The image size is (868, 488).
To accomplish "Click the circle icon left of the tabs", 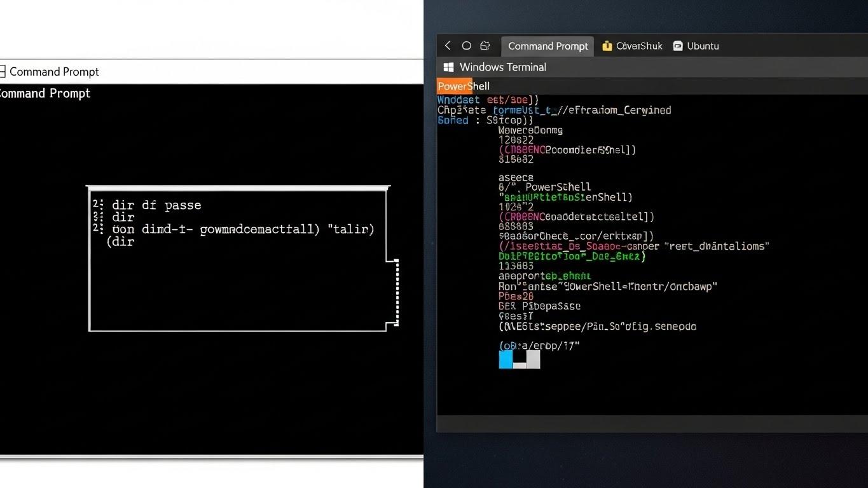I will pyautogui.click(x=466, y=46).
